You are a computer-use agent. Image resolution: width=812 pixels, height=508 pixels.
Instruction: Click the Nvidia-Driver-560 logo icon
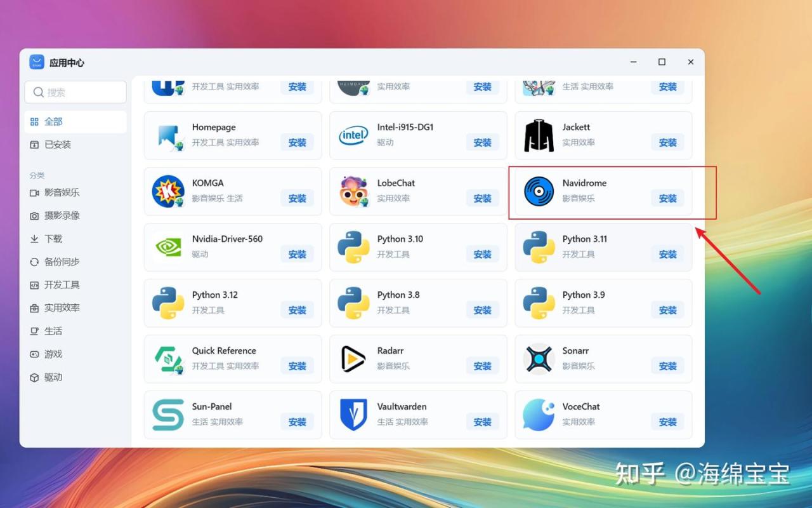click(x=168, y=247)
